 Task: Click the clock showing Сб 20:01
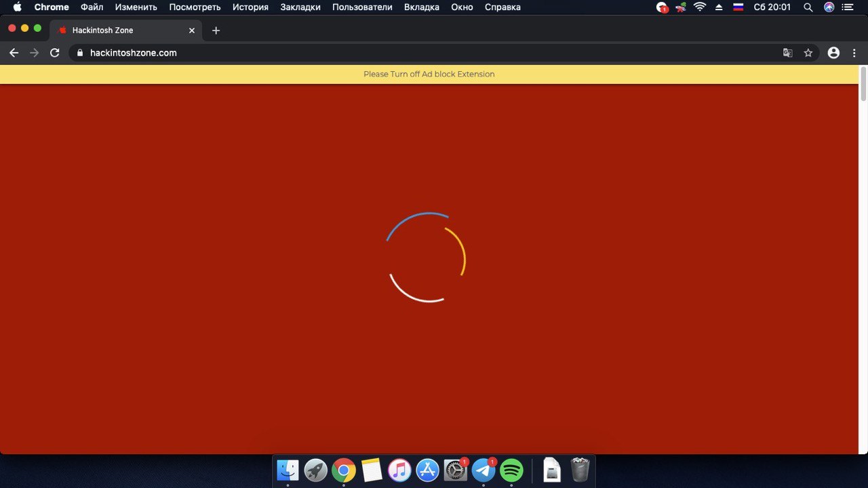(x=772, y=7)
